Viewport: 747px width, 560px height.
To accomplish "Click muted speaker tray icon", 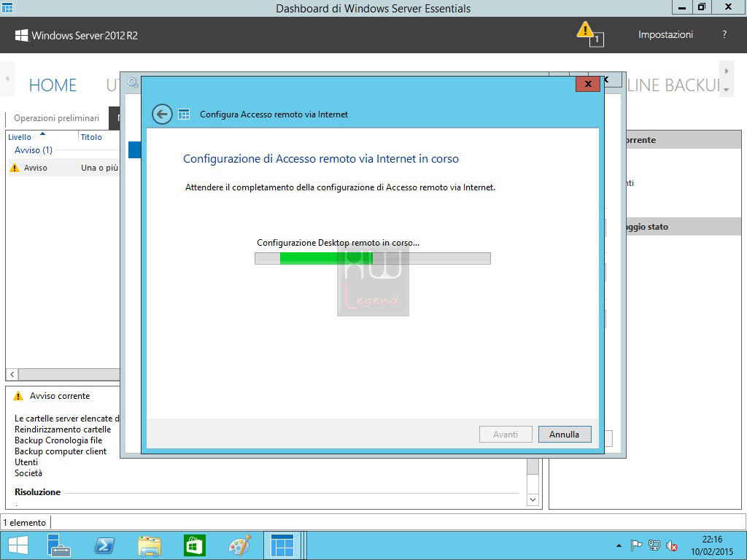I will tap(672, 545).
